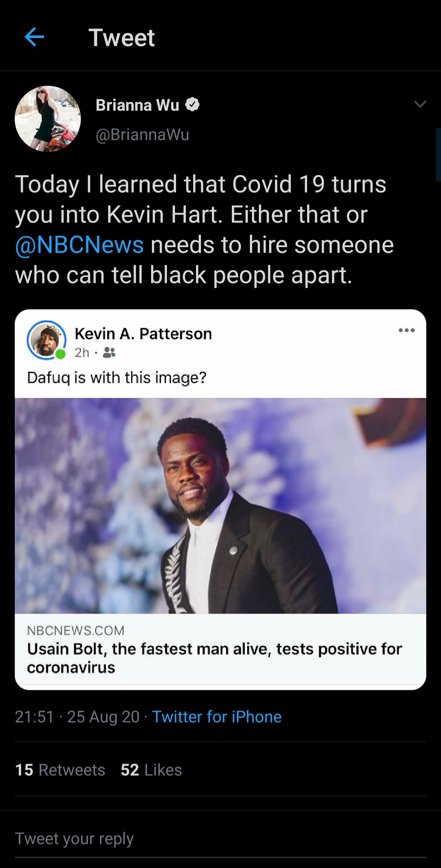The height and width of the screenshot is (868, 441).
Task: Open the @BriannaWu handle
Action: 143,134
